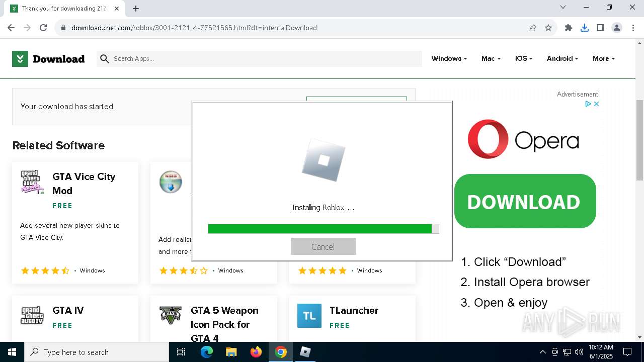Viewport: 644px width, 362px height.
Task: Expand the Windows category dropdown
Action: [449, 58]
